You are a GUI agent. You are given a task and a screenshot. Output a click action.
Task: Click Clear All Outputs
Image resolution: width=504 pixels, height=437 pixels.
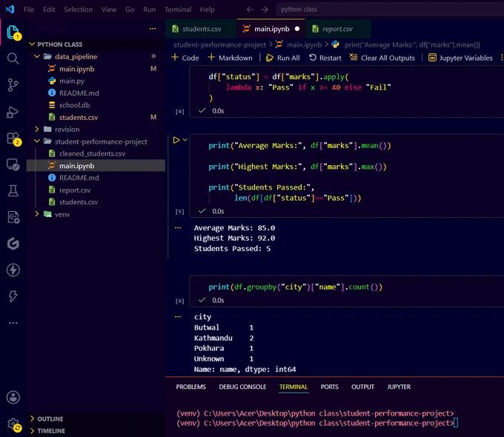[382, 58]
